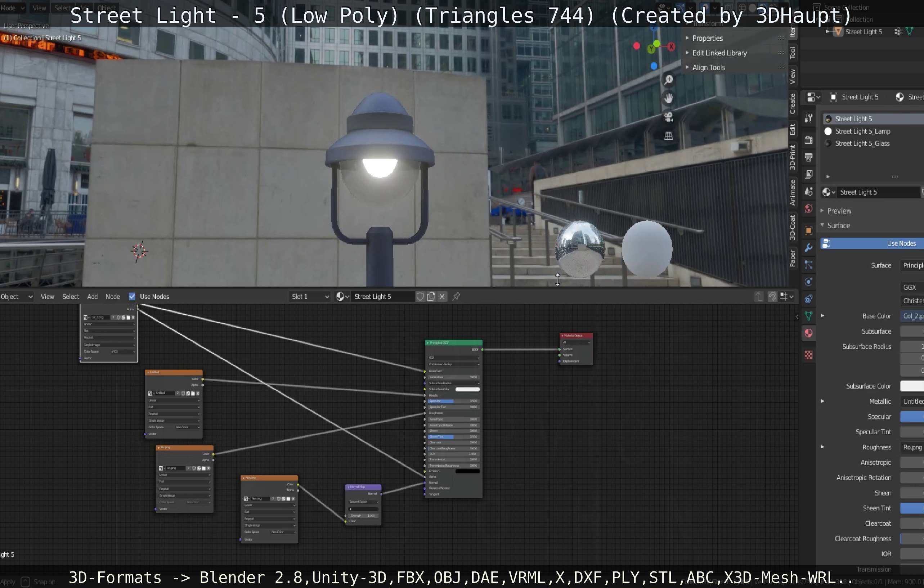Expand the Preview panel
This screenshot has height=588, width=924.
pyautogui.click(x=839, y=211)
